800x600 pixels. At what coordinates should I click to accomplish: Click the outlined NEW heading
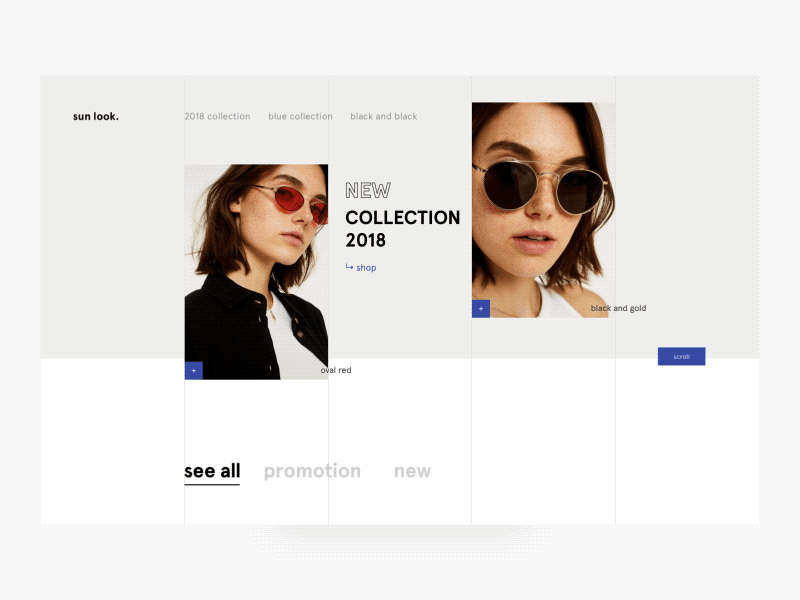tap(368, 191)
